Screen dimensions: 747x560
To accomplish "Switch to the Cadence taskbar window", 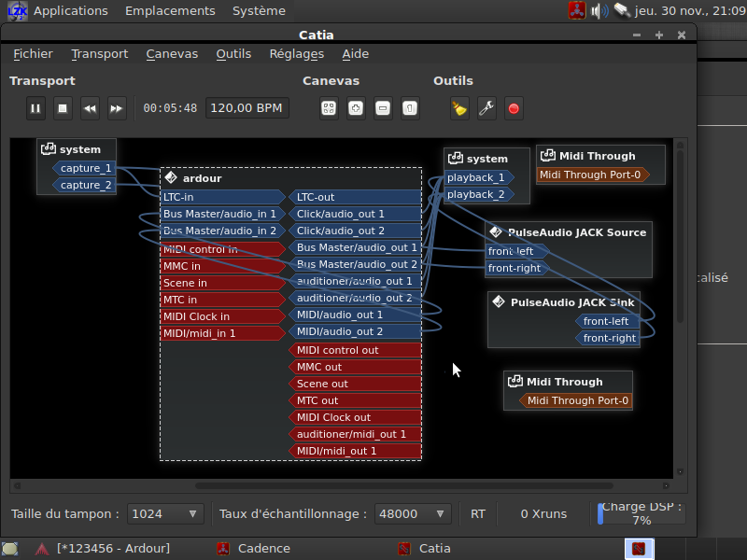I will [x=253, y=549].
